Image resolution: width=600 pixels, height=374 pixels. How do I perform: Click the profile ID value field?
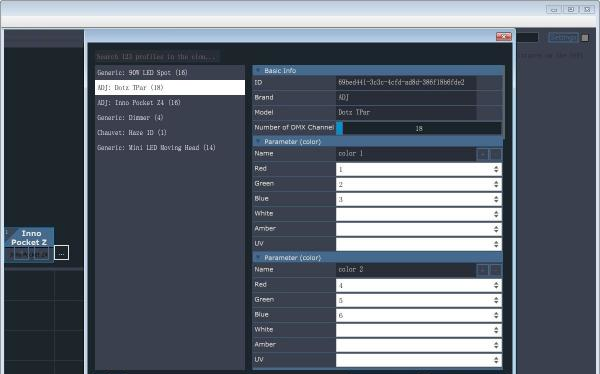(x=406, y=83)
